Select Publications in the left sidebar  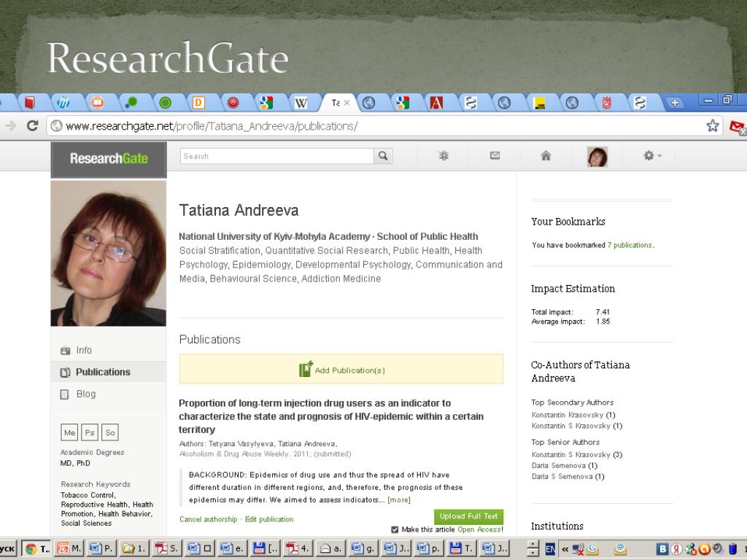coord(109,372)
